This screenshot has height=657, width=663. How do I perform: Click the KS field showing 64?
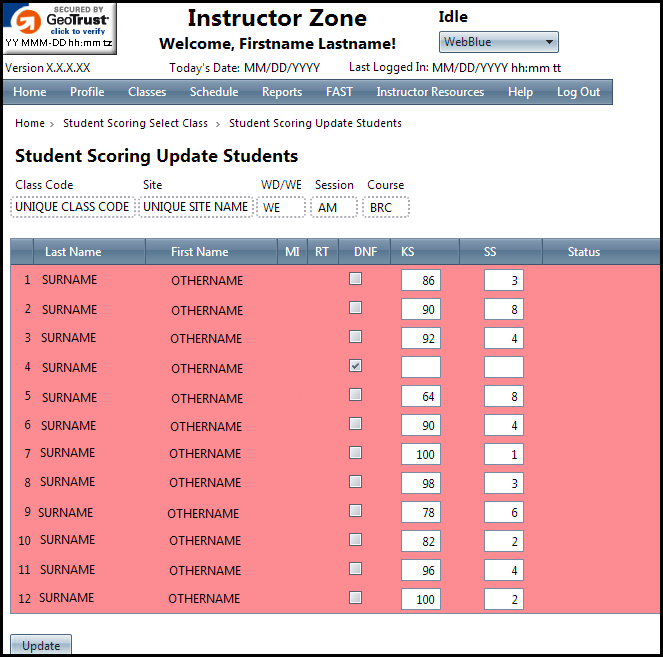pyautogui.click(x=421, y=396)
